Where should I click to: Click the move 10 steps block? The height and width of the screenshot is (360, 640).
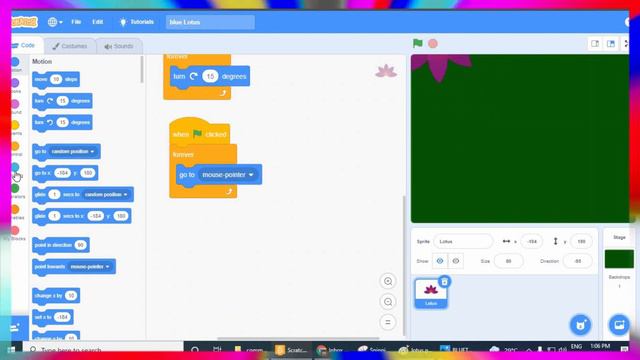[56, 79]
